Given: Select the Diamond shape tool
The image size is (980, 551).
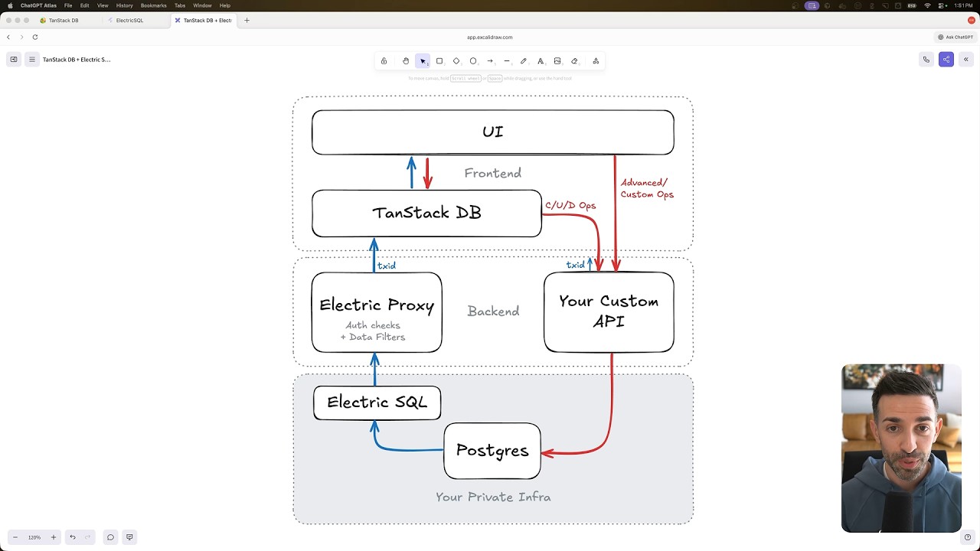Looking at the screenshot, I should click(x=456, y=60).
